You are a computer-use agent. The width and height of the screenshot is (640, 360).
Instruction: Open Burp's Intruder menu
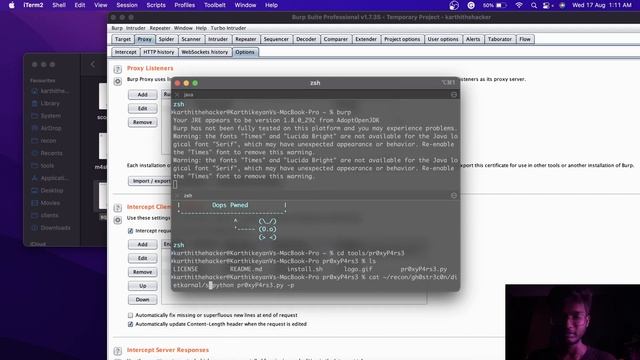136,28
